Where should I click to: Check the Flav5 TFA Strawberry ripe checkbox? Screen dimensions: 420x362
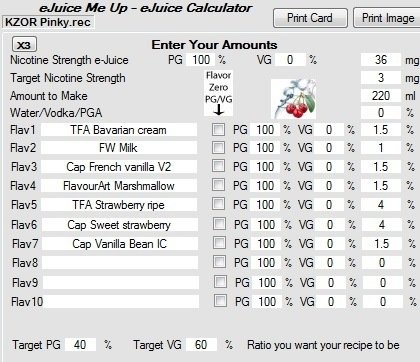coord(219,203)
